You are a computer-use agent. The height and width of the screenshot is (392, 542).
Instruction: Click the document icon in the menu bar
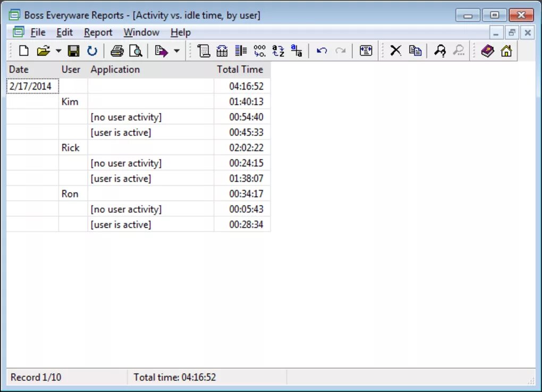point(18,32)
